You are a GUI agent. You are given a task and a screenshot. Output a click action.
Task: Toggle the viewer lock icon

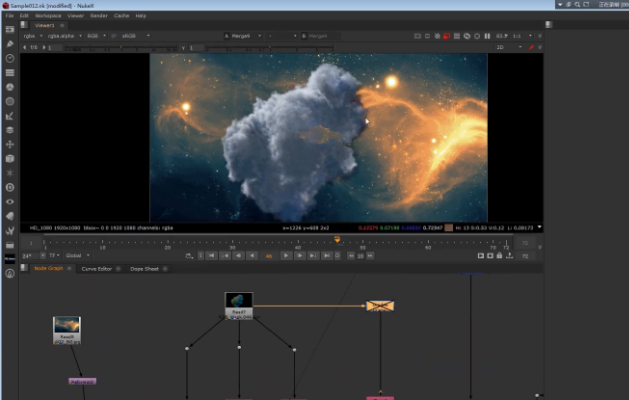pos(499,256)
